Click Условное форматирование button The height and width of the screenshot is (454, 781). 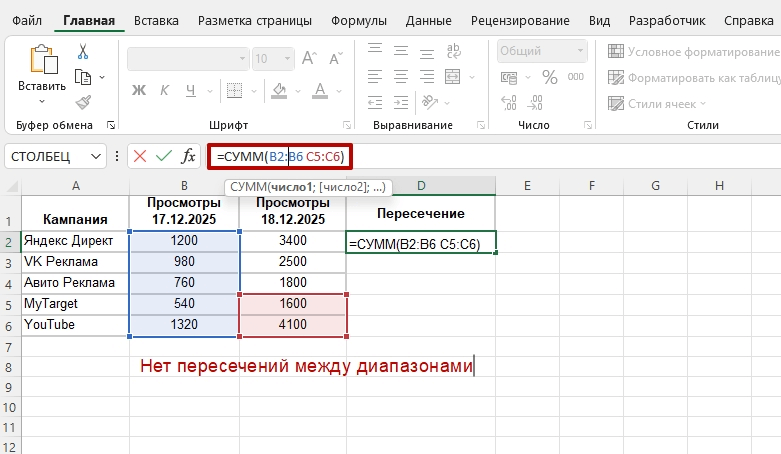coord(693,51)
